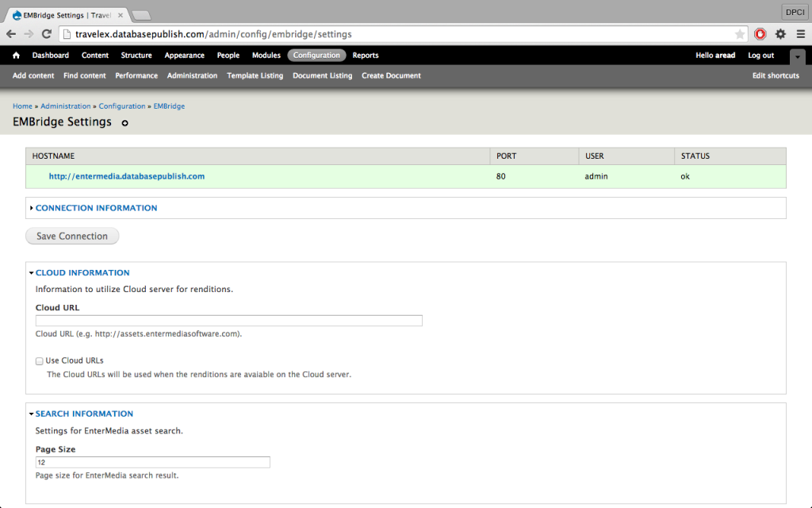Expand the Connection Information section
Image resolution: width=812 pixels, height=508 pixels.
[96, 208]
